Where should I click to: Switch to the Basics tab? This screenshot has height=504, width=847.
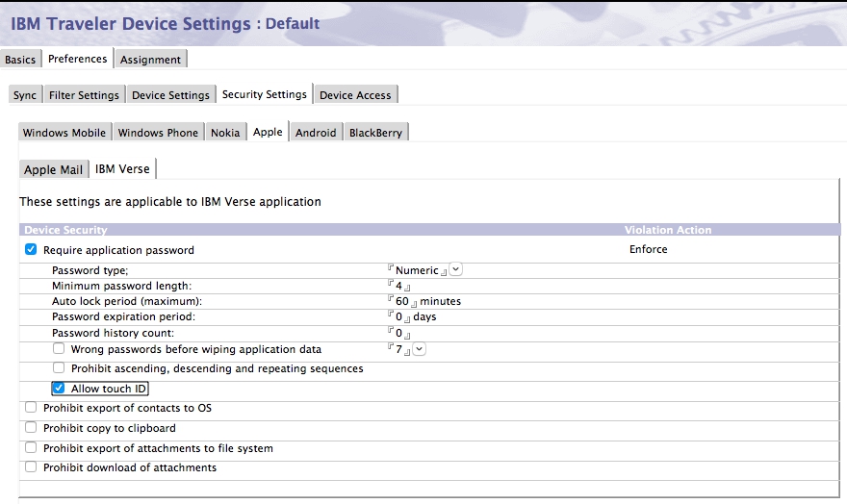20,60
